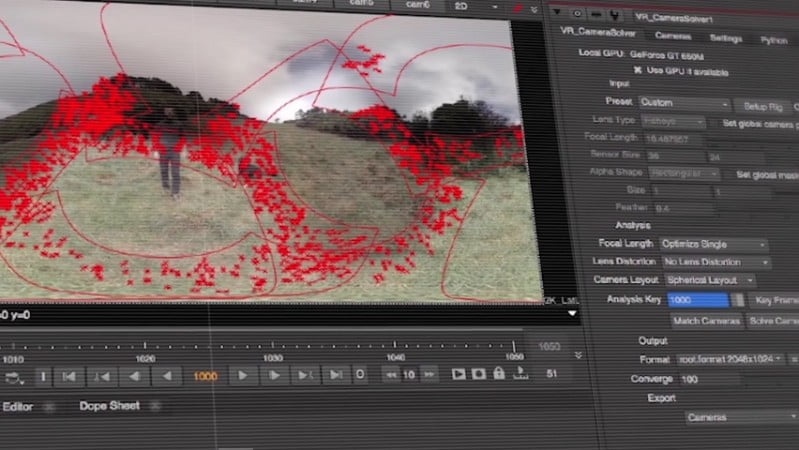Click the Set global camera button

(x=759, y=124)
